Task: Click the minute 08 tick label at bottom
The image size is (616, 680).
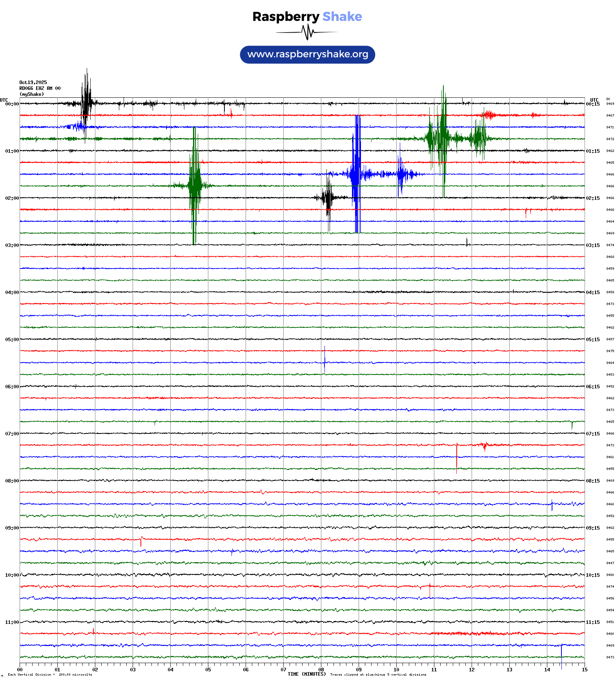Action: (x=321, y=670)
